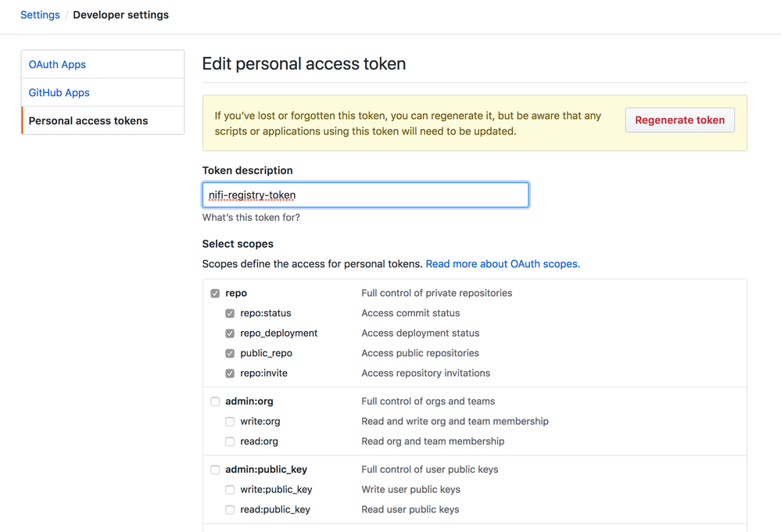Uncheck the repo:invite scope

click(x=230, y=373)
